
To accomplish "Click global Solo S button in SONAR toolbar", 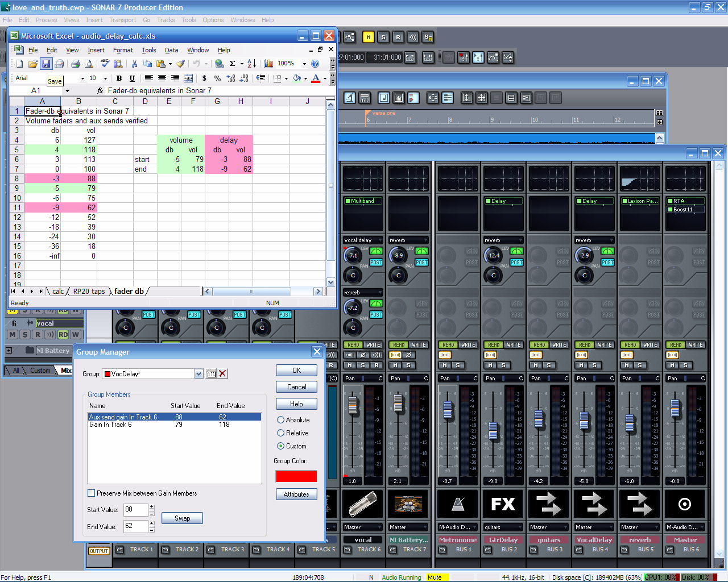I will coord(383,38).
